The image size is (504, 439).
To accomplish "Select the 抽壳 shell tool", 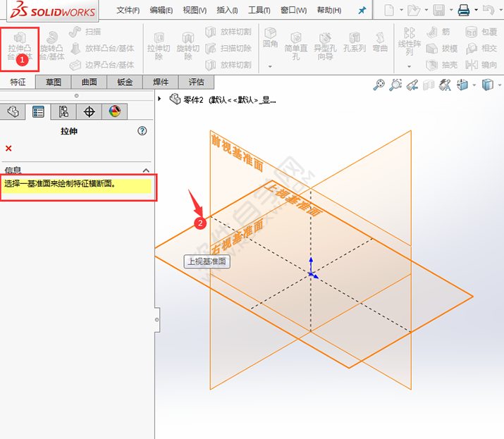I will [442, 65].
